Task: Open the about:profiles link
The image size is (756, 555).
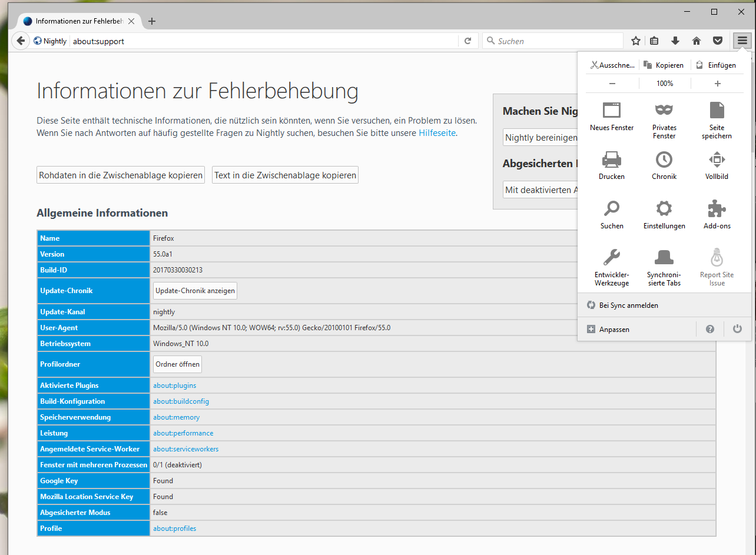Action: [x=174, y=529]
